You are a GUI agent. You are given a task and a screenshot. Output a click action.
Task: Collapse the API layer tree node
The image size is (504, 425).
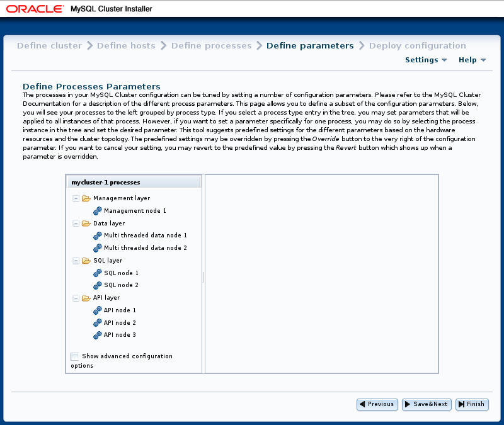[x=76, y=298]
